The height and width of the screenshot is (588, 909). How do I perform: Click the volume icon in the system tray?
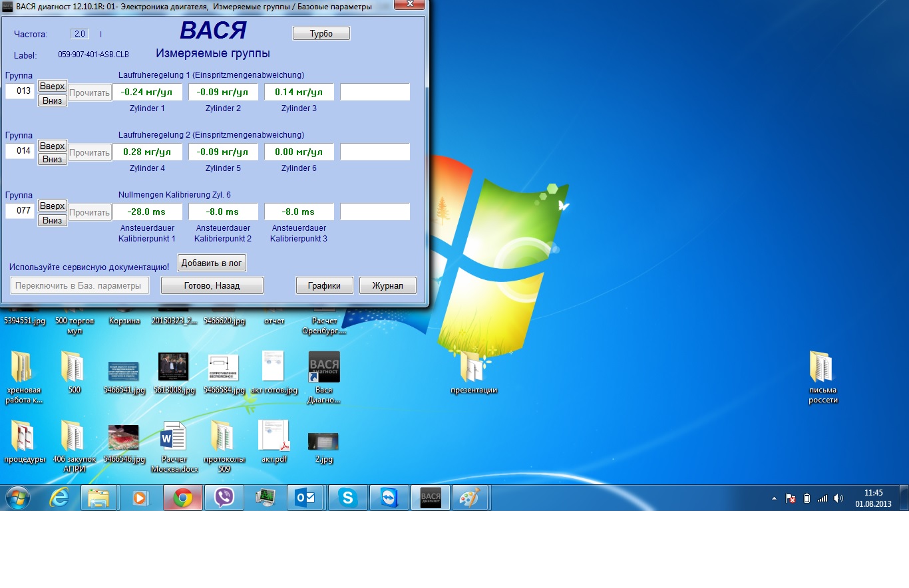(x=838, y=498)
